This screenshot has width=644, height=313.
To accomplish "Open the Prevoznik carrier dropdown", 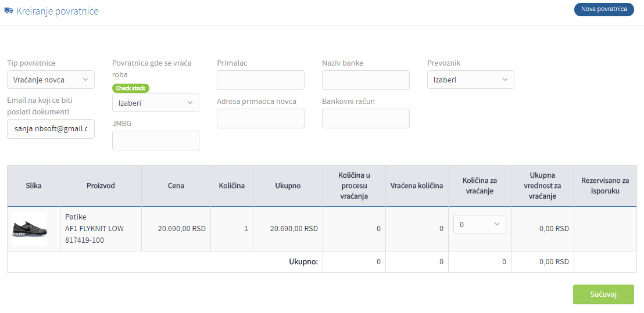I will [x=471, y=80].
